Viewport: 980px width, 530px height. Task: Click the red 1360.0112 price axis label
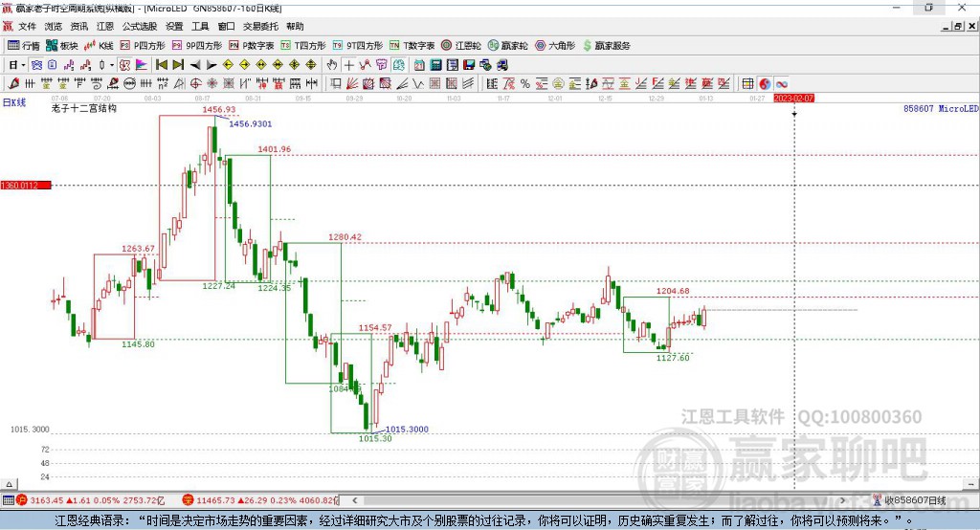pos(26,185)
